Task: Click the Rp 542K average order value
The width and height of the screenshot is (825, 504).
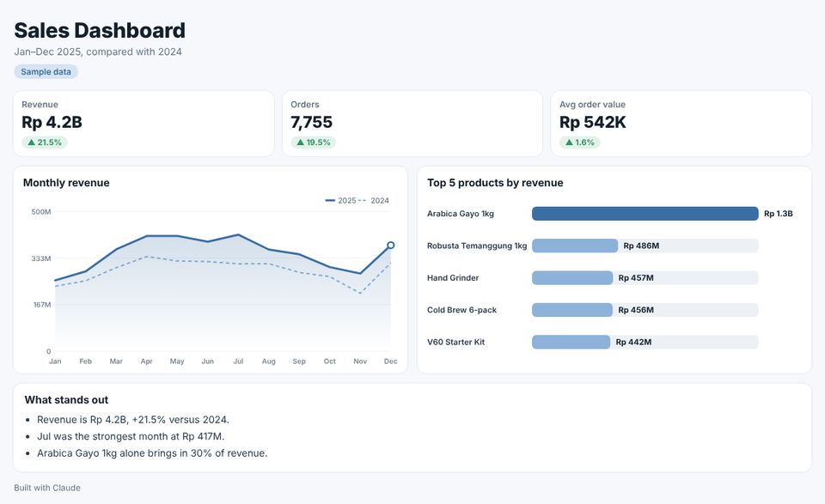Action: coord(592,122)
